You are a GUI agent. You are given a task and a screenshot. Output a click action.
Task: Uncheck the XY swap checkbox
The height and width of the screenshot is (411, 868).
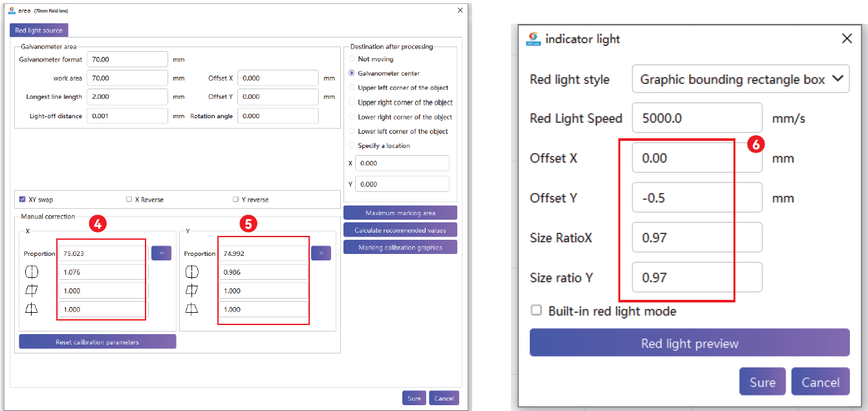pos(23,200)
